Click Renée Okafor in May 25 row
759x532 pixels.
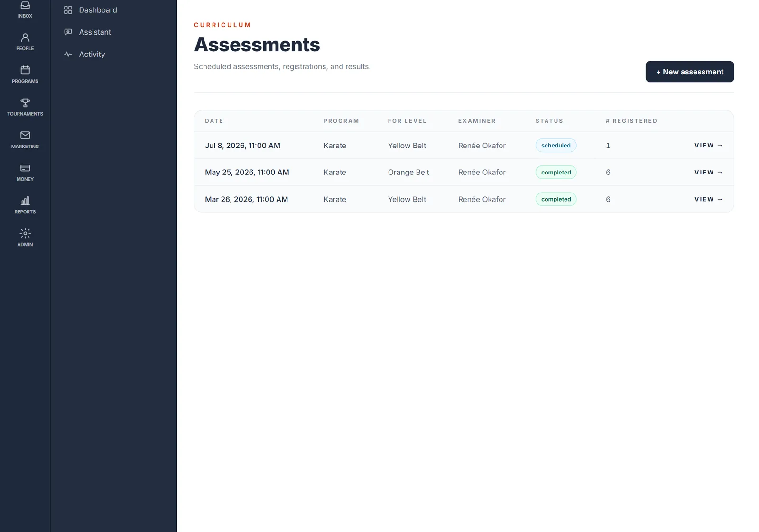[482, 173]
